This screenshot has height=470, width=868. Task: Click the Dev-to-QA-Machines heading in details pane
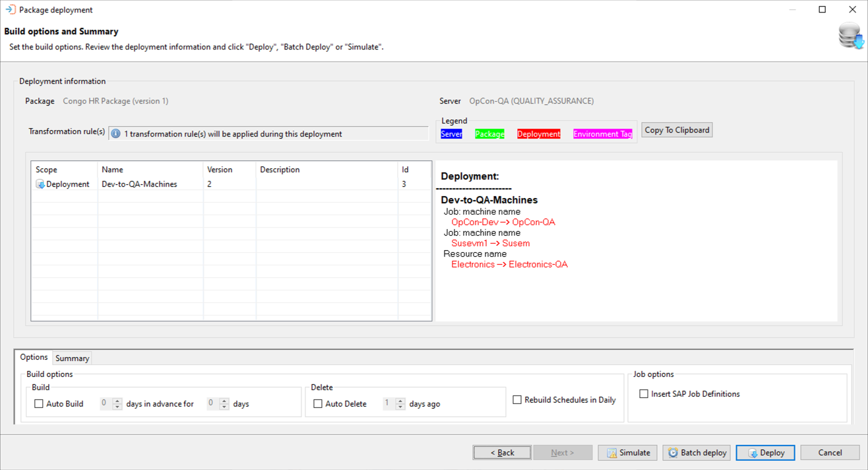tap(489, 200)
